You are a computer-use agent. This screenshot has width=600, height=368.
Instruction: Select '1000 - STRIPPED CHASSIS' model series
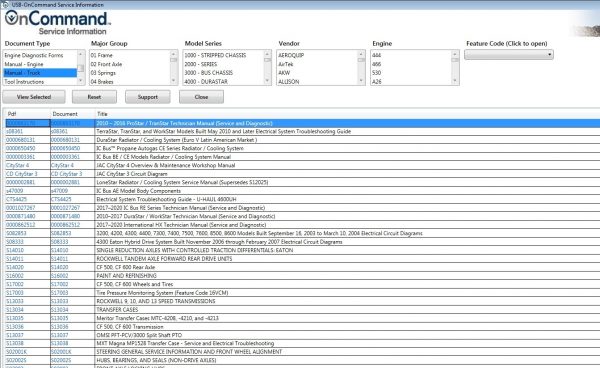click(215, 55)
